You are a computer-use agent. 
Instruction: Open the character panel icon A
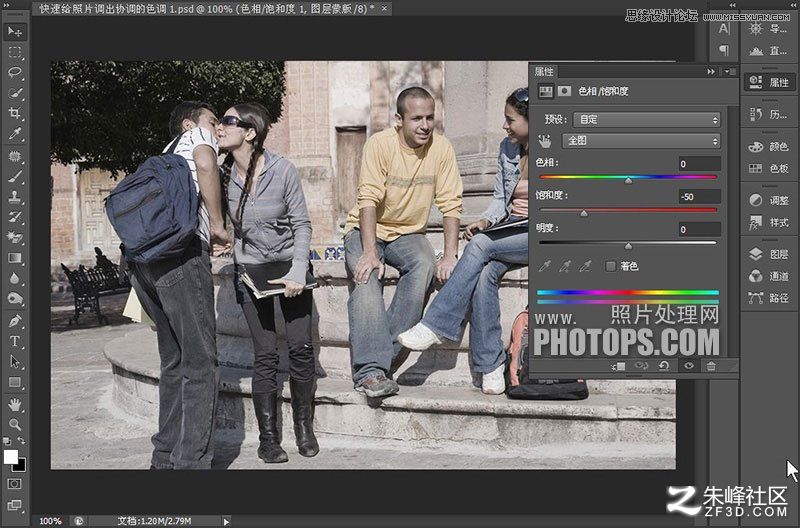click(x=724, y=29)
